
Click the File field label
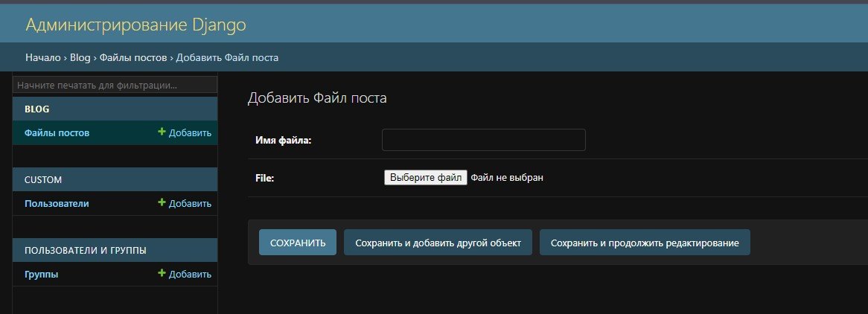tap(264, 179)
